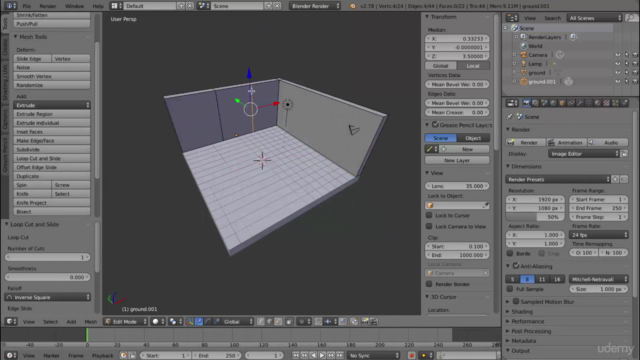The height and width of the screenshot is (360, 640).
Task: Play the animation forward
Action: coord(322,356)
